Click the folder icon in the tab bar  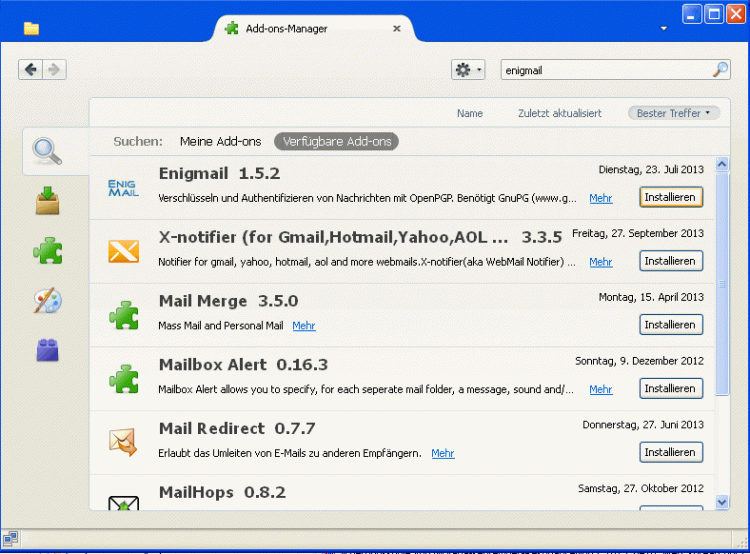click(31, 28)
